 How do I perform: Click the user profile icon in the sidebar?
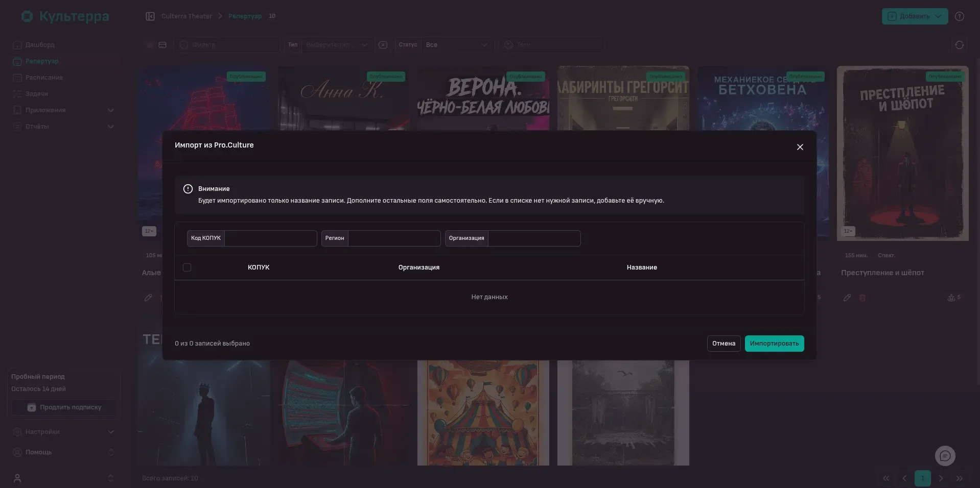(17, 478)
